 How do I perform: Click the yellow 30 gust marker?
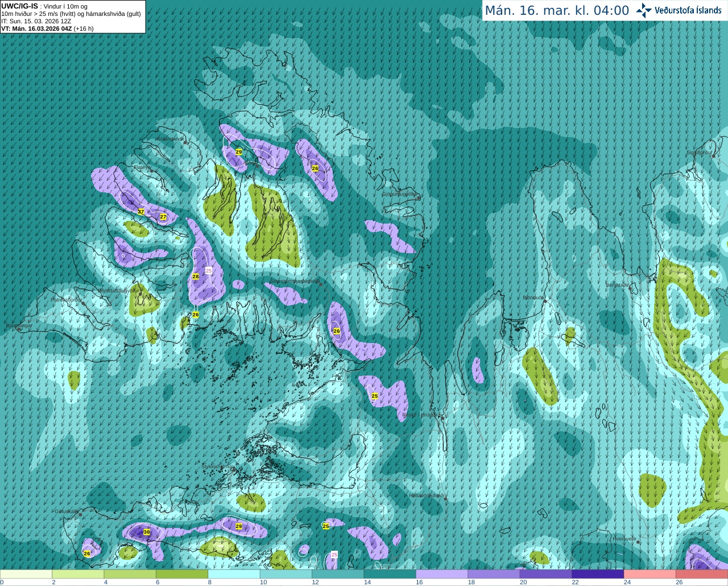click(147, 532)
